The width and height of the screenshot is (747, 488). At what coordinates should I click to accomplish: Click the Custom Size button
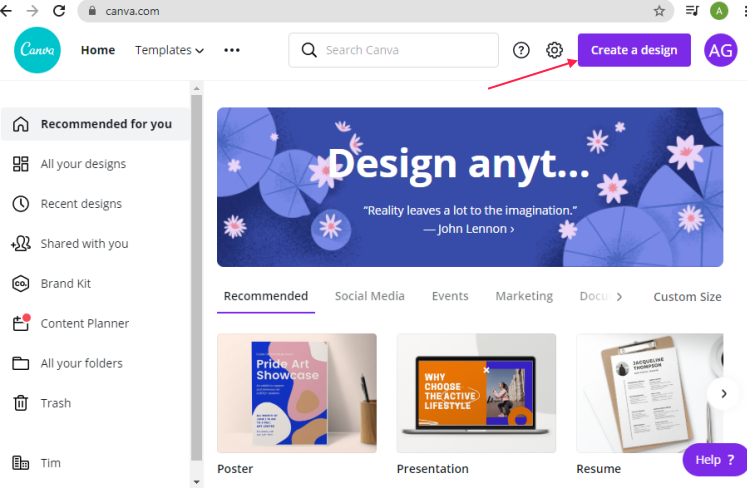[687, 297]
